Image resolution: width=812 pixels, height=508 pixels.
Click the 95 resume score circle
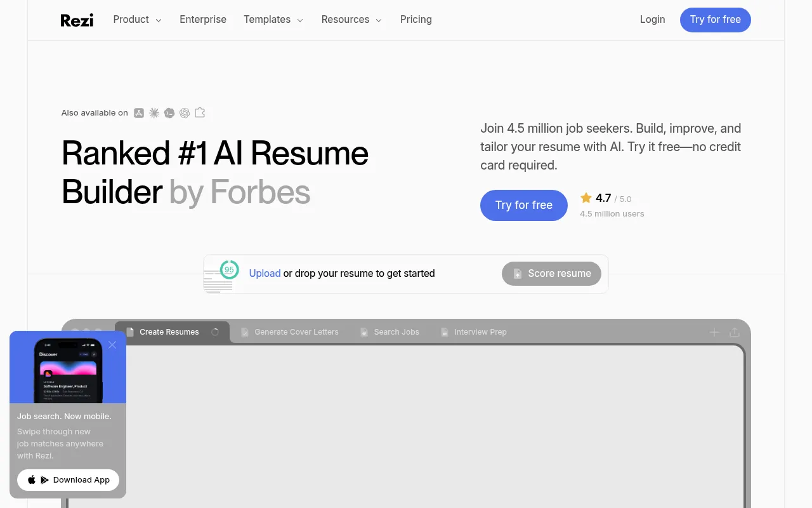tap(229, 269)
